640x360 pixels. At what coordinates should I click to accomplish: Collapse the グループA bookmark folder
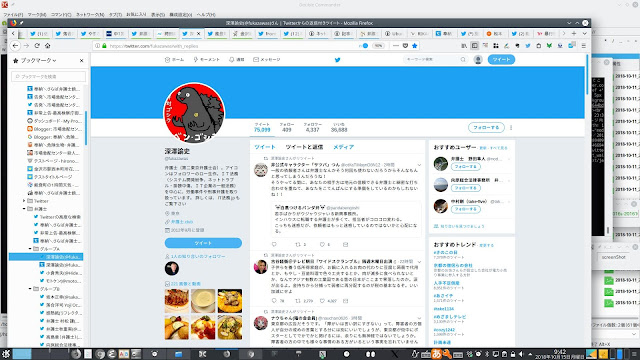(30, 249)
